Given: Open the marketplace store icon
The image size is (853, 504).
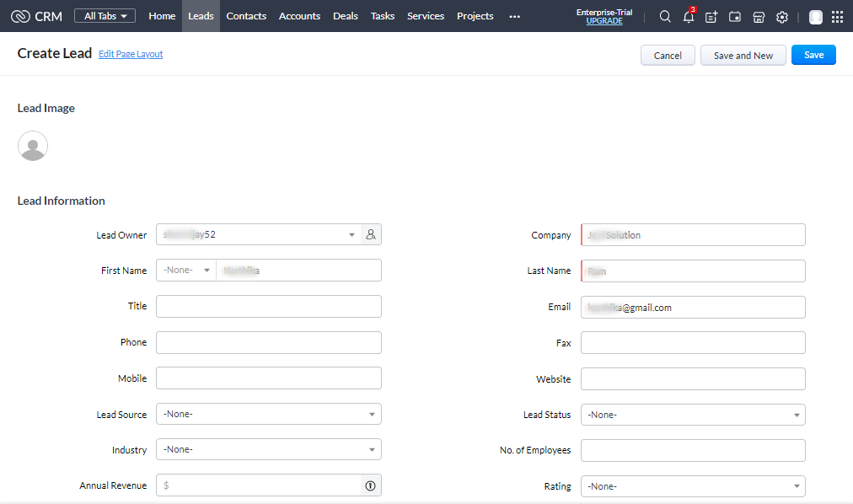Looking at the screenshot, I should [759, 17].
